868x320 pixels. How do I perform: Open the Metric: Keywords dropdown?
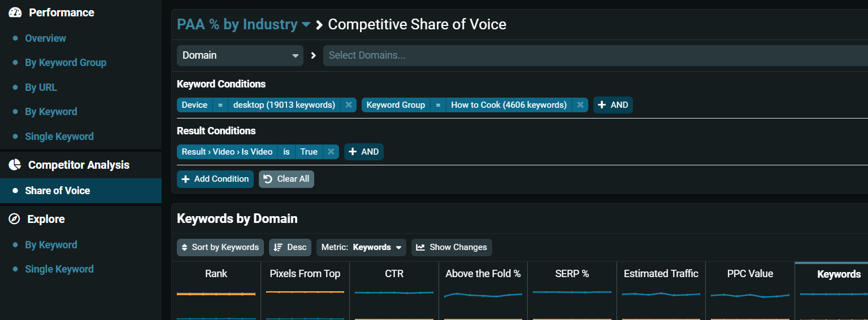pos(361,247)
